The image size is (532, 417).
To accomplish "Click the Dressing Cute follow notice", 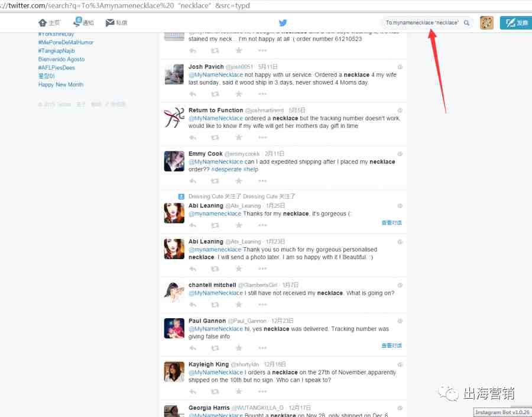I will (242, 196).
